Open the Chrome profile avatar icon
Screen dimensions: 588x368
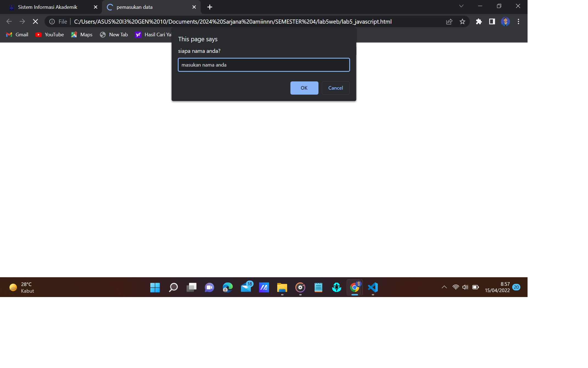click(505, 21)
